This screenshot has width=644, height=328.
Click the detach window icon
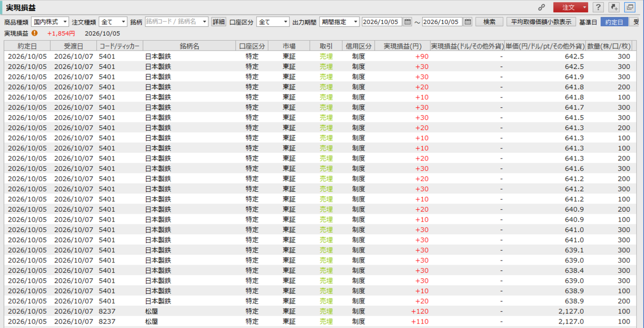(x=630, y=8)
